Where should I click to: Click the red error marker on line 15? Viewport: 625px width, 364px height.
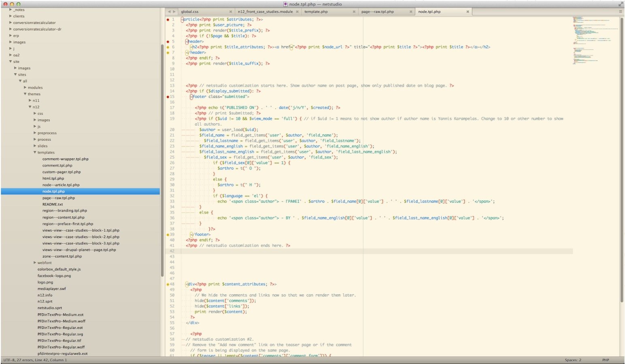pyautogui.click(x=168, y=97)
